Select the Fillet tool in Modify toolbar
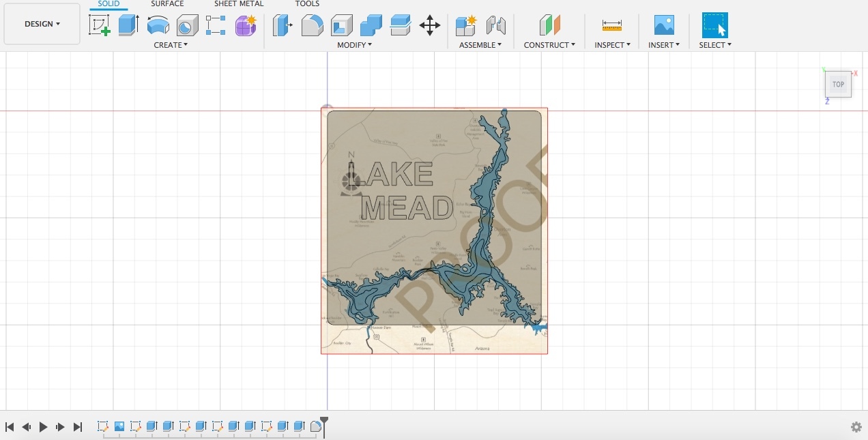 point(312,25)
